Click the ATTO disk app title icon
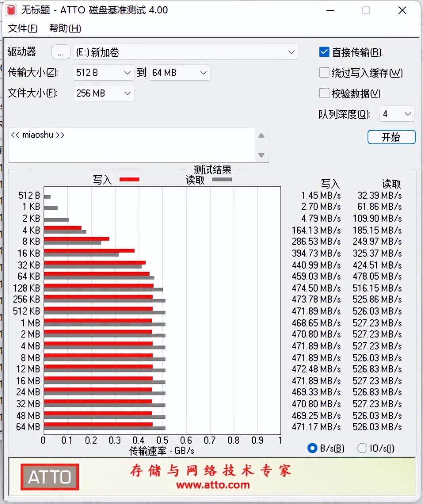423x504 pixels. [x=11, y=10]
